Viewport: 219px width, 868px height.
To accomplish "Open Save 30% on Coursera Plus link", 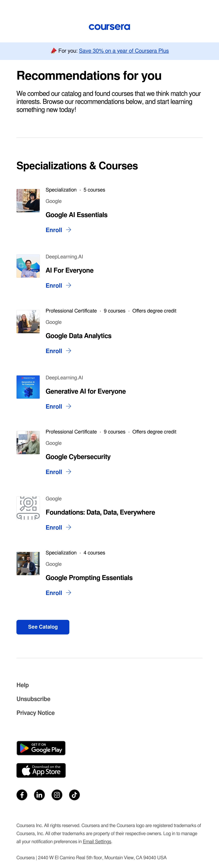I will click(124, 51).
